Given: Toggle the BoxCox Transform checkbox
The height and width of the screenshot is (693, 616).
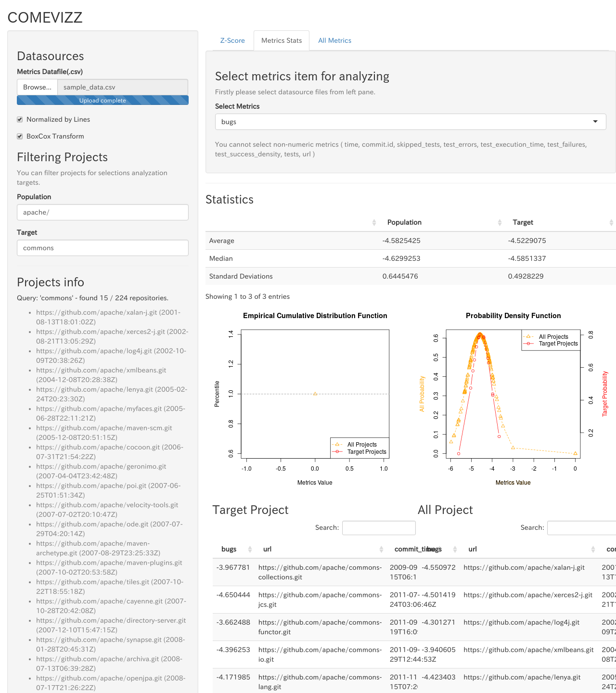Looking at the screenshot, I should click(20, 136).
